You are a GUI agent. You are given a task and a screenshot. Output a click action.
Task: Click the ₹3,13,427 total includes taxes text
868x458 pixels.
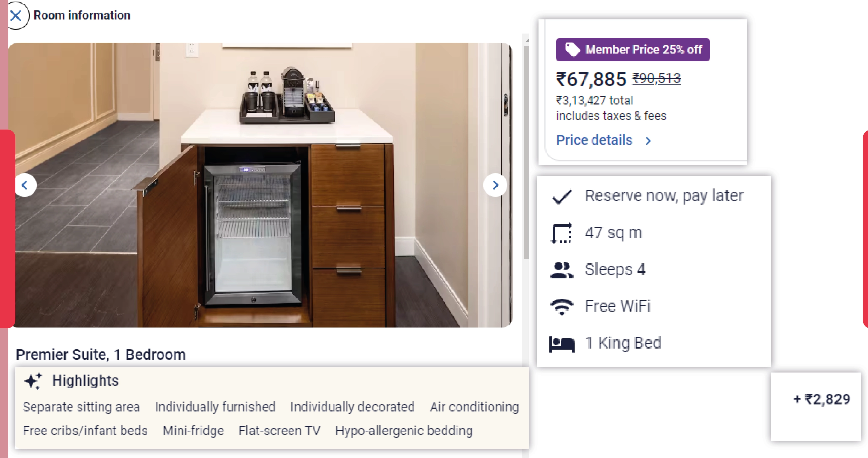tap(610, 108)
